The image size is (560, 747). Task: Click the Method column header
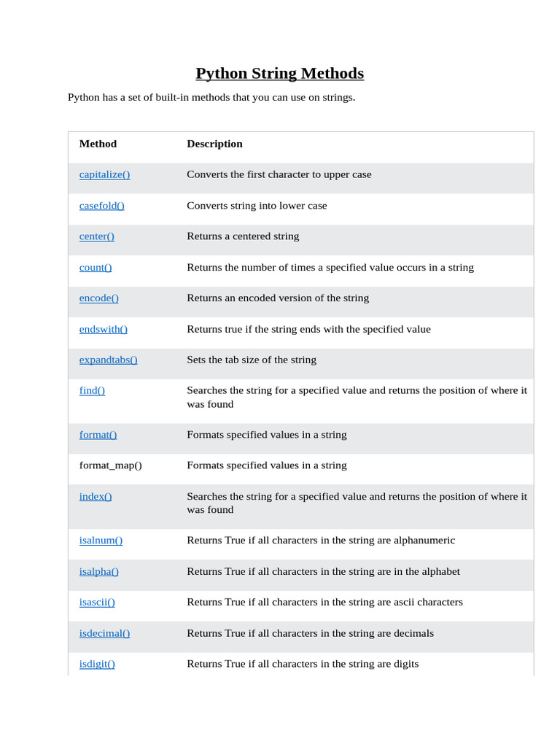(98, 144)
